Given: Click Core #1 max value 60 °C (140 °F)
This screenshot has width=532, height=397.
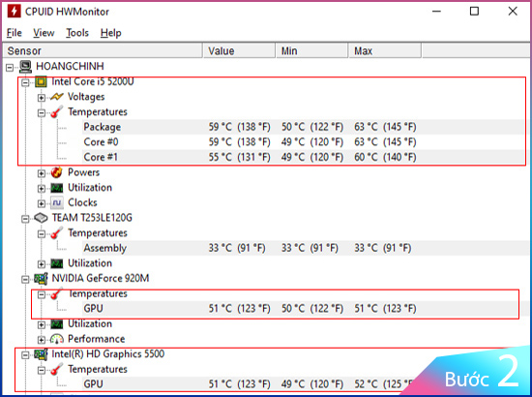Looking at the screenshot, I should [x=385, y=157].
